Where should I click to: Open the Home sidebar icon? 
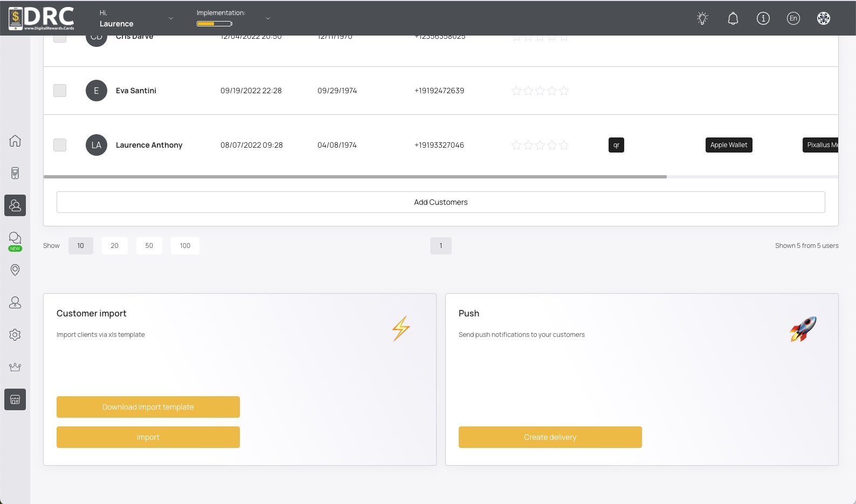[15, 141]
